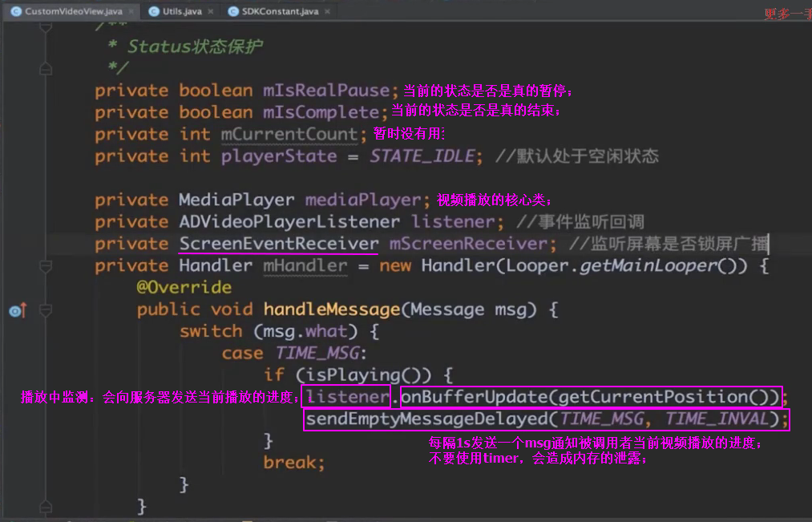
Task: Click the isPlaying() call
Action: (368, 375)
